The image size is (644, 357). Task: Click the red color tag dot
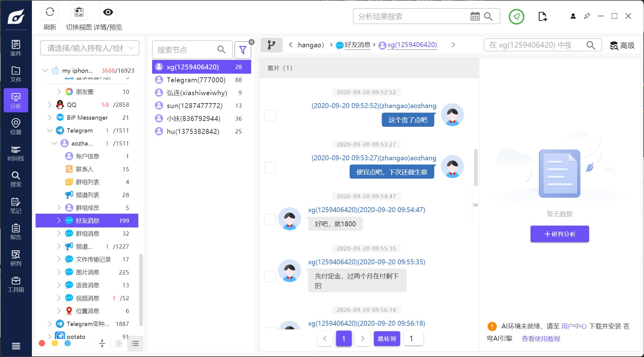tap(42, 343)
